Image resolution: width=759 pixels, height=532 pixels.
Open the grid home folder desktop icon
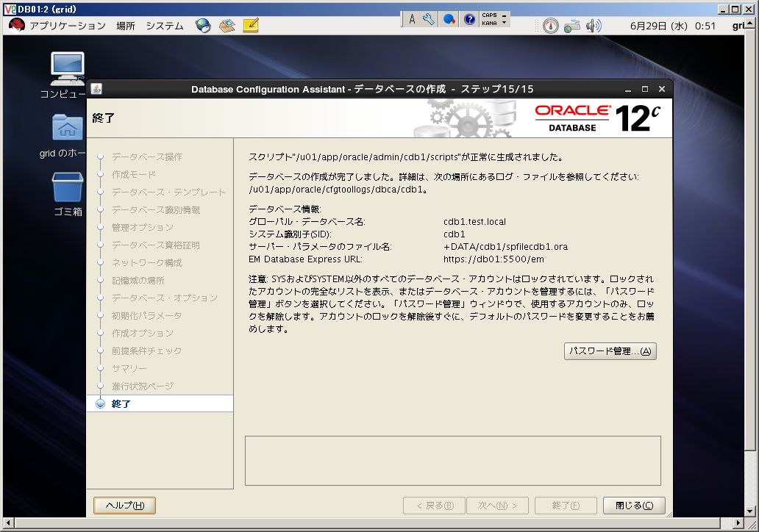[x=67, y=137]
